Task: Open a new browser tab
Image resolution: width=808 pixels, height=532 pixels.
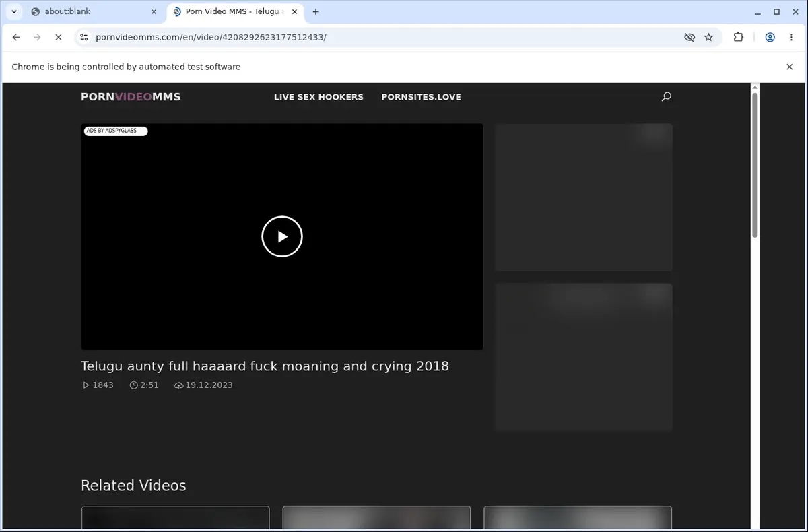Action: tap(316, 11)
